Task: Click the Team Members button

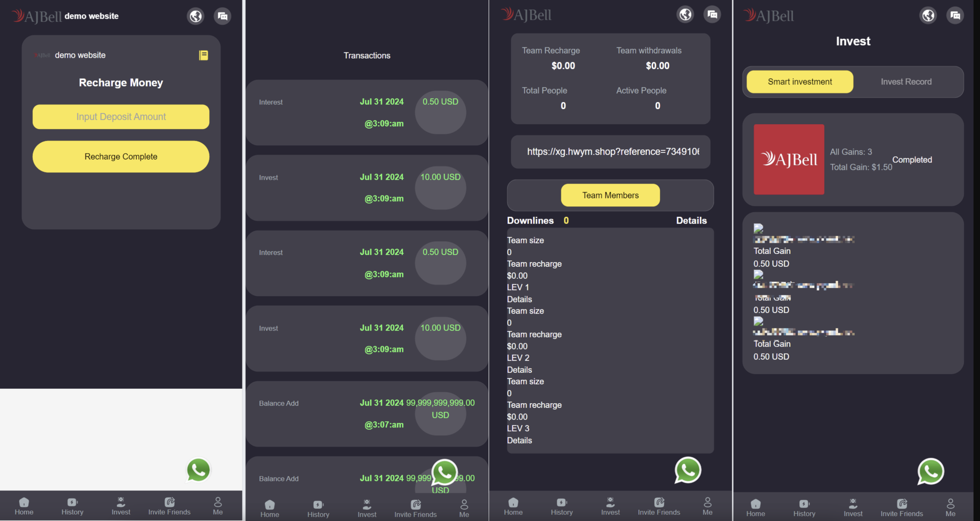Action: click(x=610, y=195)
